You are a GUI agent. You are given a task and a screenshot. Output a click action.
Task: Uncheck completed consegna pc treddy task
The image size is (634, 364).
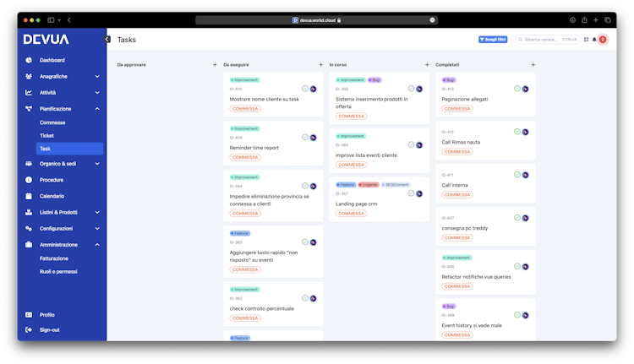pos(516,218)
